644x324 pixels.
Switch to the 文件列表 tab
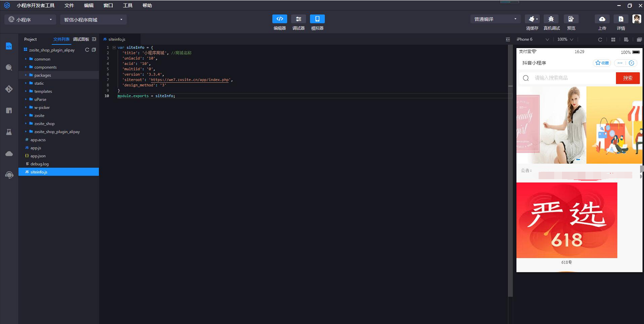point(61,39)
